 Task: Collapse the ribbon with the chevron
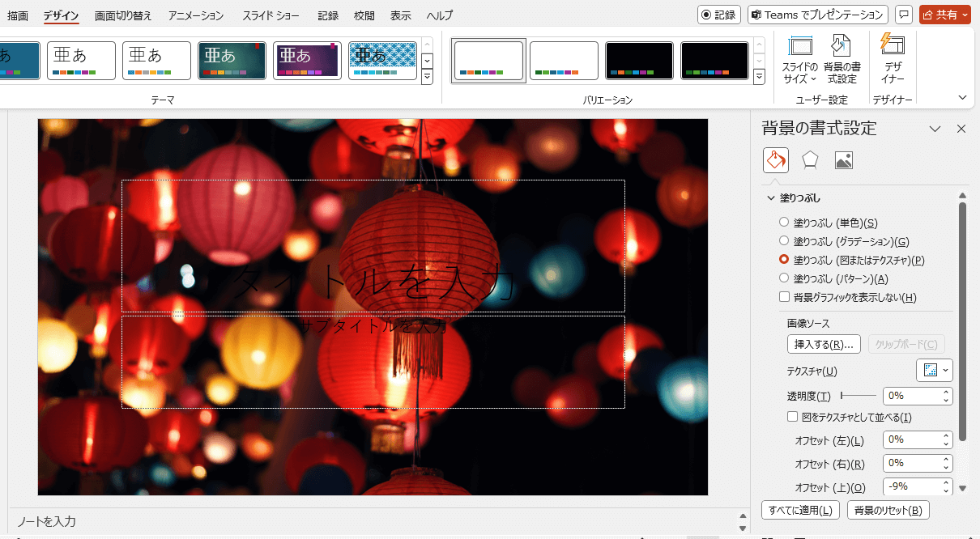point(963,97)
